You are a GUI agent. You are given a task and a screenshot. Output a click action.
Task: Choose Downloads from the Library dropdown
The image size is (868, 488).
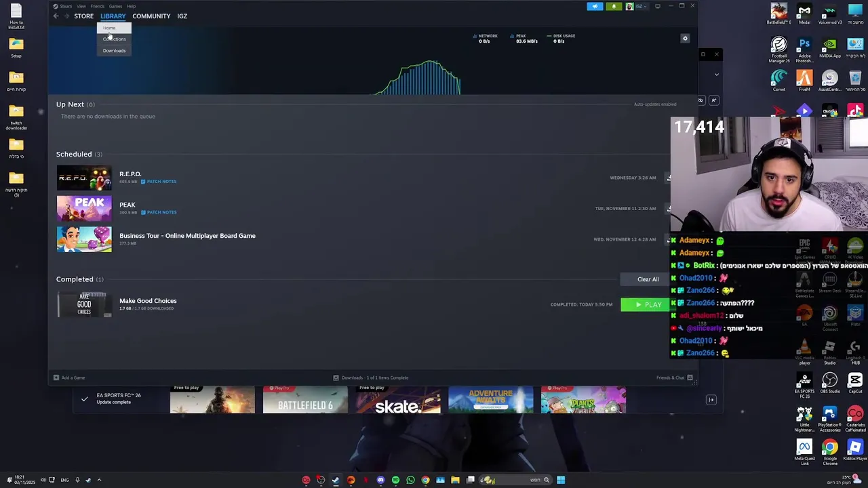(x=114, y=51)
